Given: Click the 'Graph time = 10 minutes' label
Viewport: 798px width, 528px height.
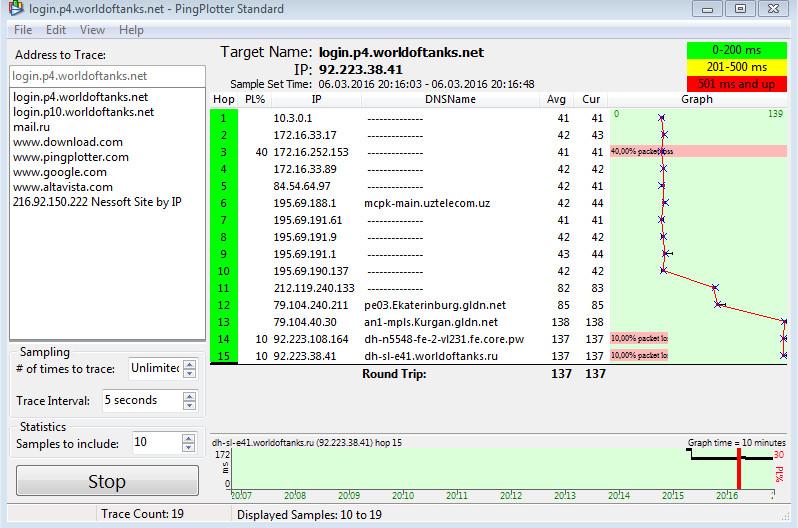Looking at the screenshot, I should coord(736,442).
